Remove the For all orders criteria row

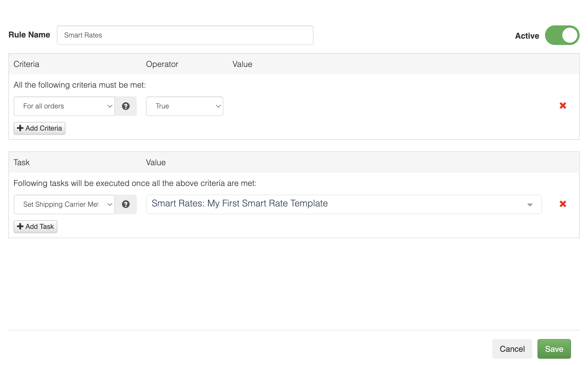pyautogui.click(x=563, y=106)
